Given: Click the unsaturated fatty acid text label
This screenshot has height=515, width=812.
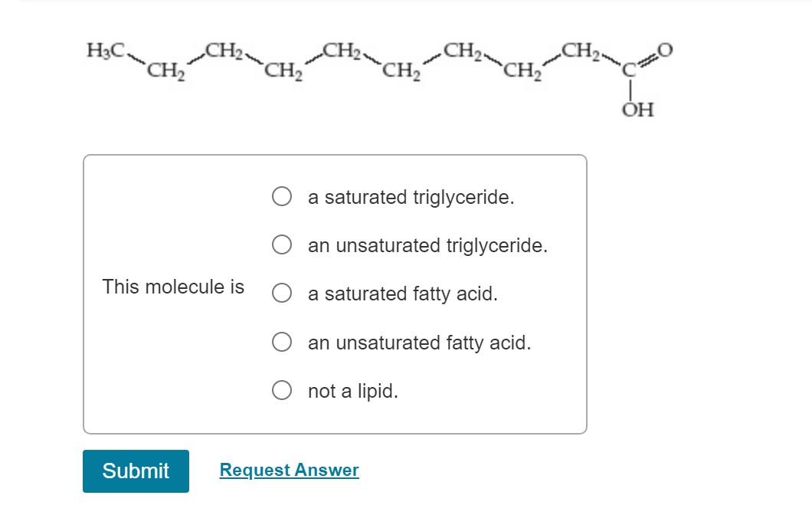Looking at the screenshot, I should coord(421,343).
